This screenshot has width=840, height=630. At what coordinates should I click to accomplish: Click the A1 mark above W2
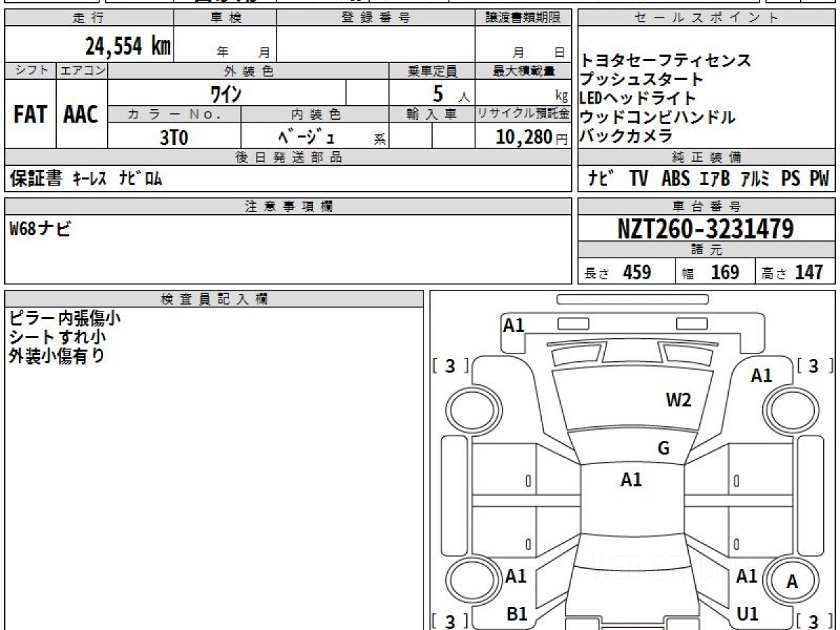coord(762,376)
